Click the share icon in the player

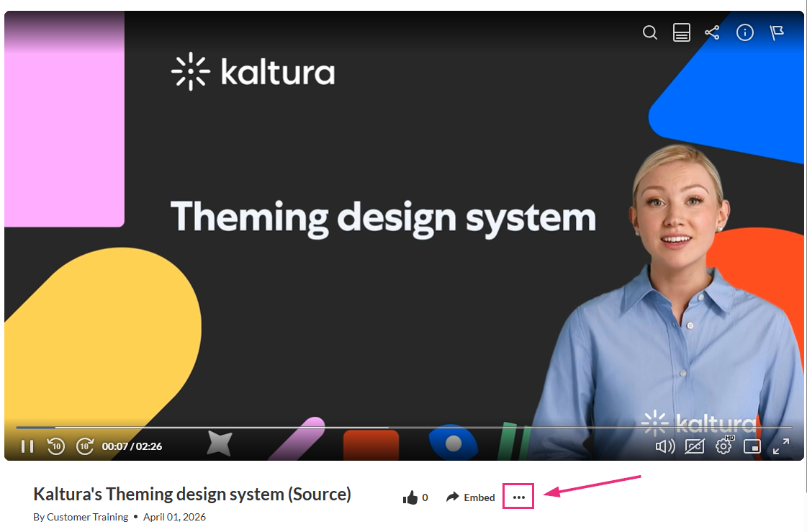712,33
